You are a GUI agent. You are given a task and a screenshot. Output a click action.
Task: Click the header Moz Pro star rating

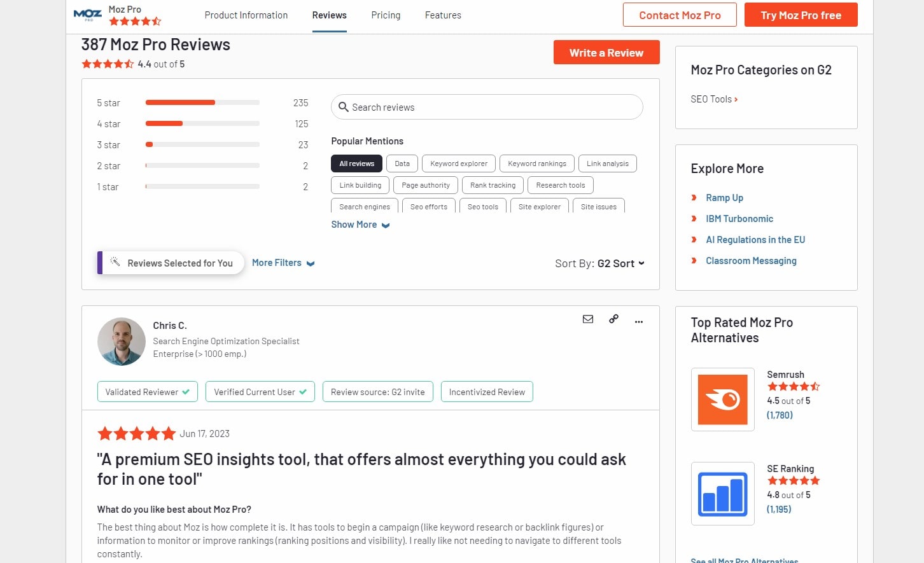135,22
